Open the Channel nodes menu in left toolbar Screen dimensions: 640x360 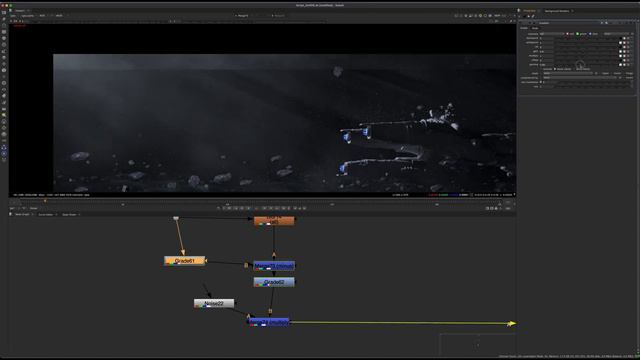[4, 31]
